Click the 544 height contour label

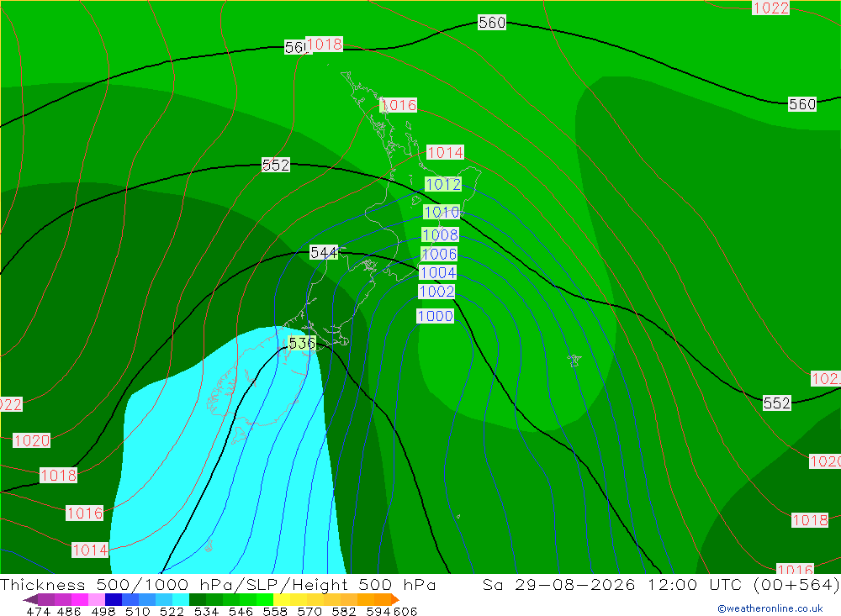324,252
